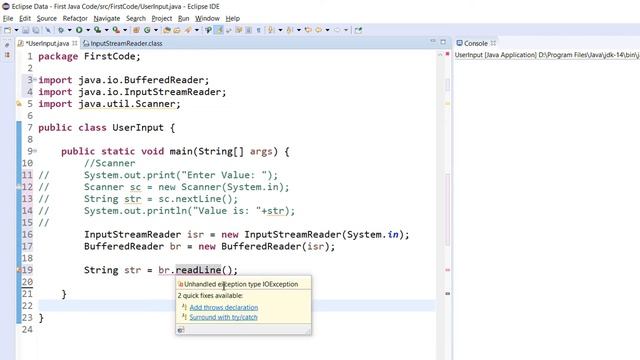This screenshot has width=640, height=360.
Task: Toggle the Pin Editor button
Action: 358,30
